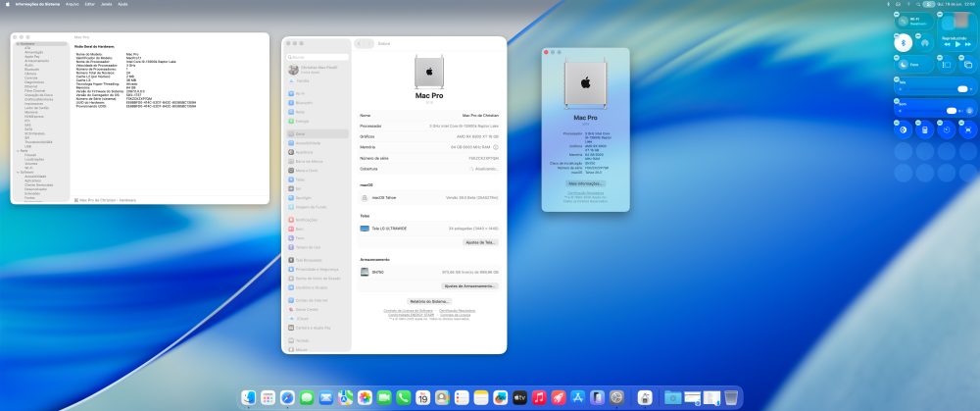This screenshot has width=980, height=411.
Task: Open Ajuda menu in menu bar
Action: [122, 4]
